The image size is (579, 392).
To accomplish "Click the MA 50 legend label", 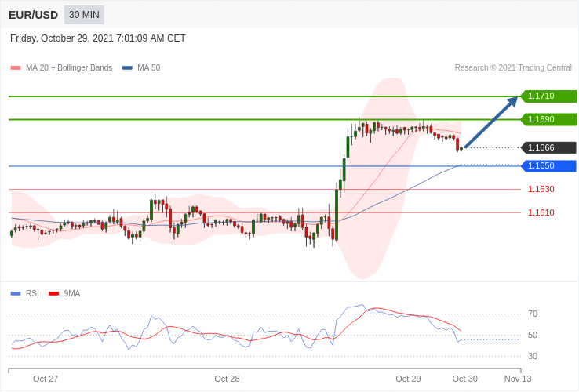I will point(149,68).
